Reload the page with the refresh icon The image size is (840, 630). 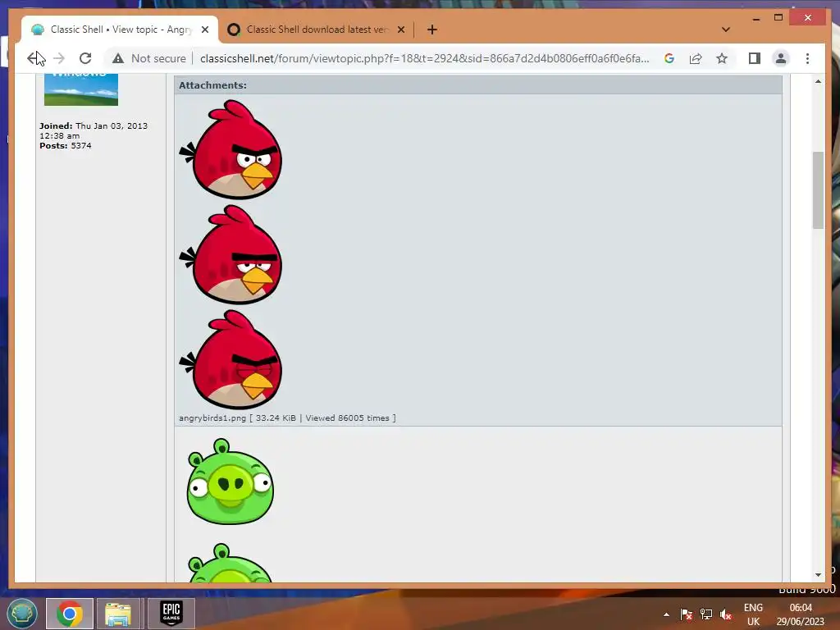pyautogui.click(x=85, y=58)
